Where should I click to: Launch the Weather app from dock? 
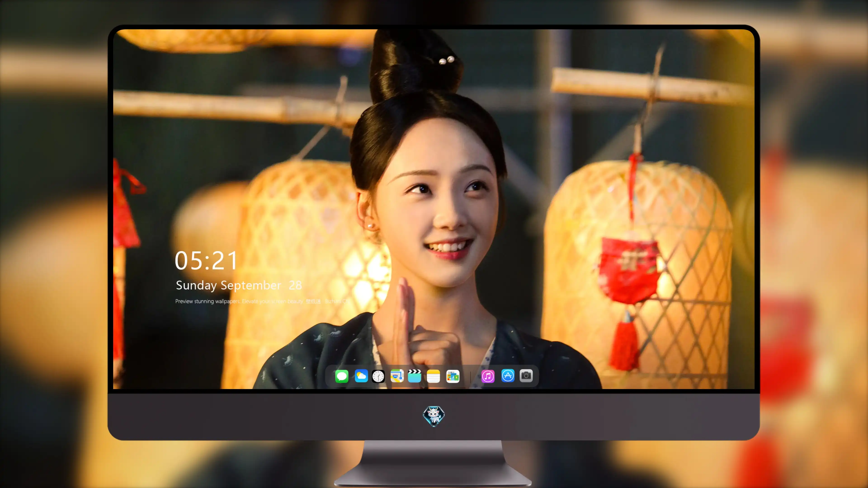(x=361, y=376)
